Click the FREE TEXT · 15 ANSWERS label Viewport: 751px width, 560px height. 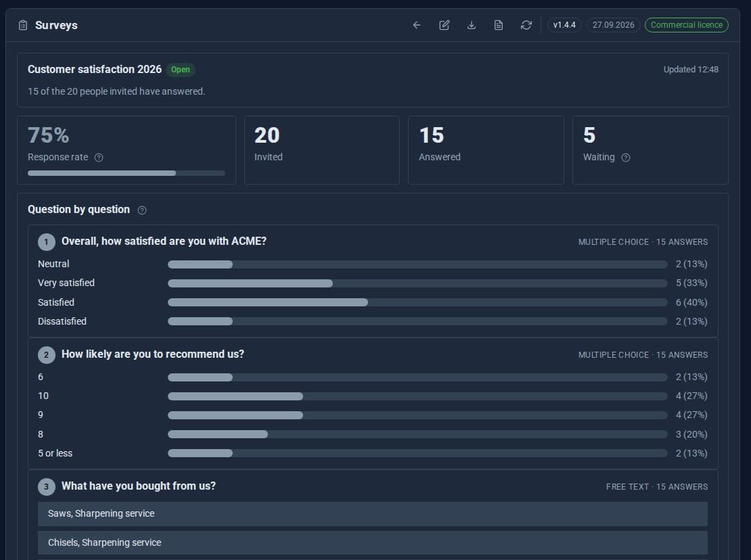point(657,487)
